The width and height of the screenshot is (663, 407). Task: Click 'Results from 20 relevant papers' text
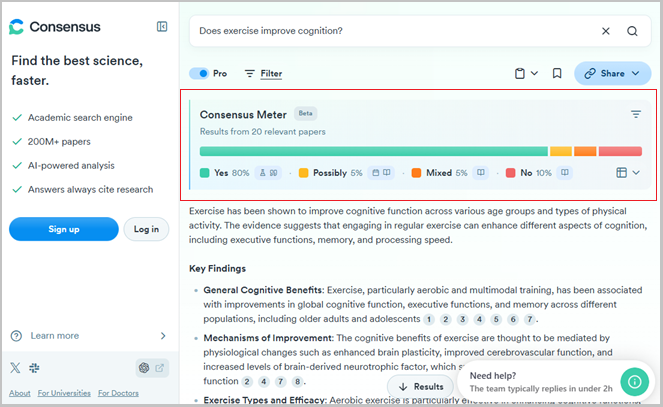[x=263, y=132]
